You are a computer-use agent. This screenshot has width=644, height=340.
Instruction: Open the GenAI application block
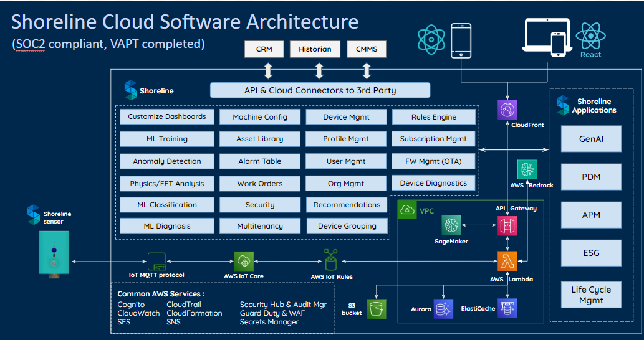click(591, 139)
